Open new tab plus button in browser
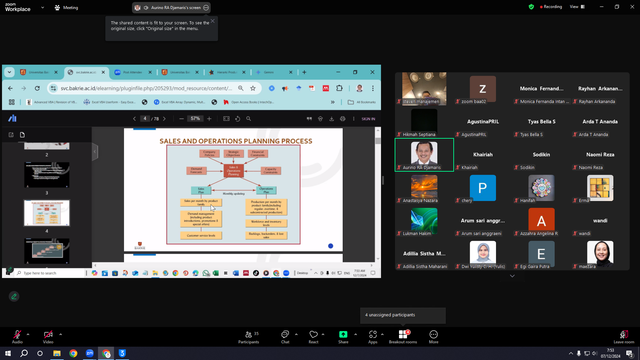This screenshot has height=360, width=640. [x=304, y=72]
